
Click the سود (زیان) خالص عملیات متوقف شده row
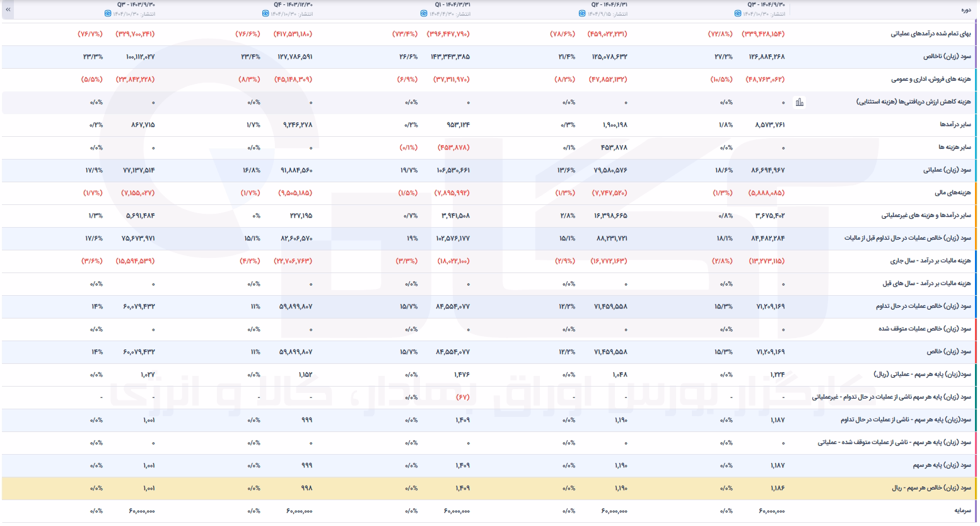point(490,329)
